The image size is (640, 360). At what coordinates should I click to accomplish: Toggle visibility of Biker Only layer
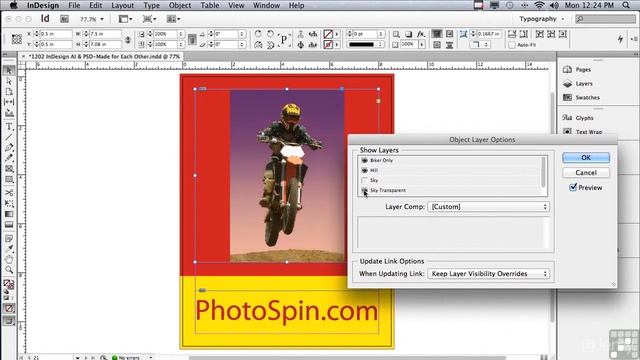(364, 160)
